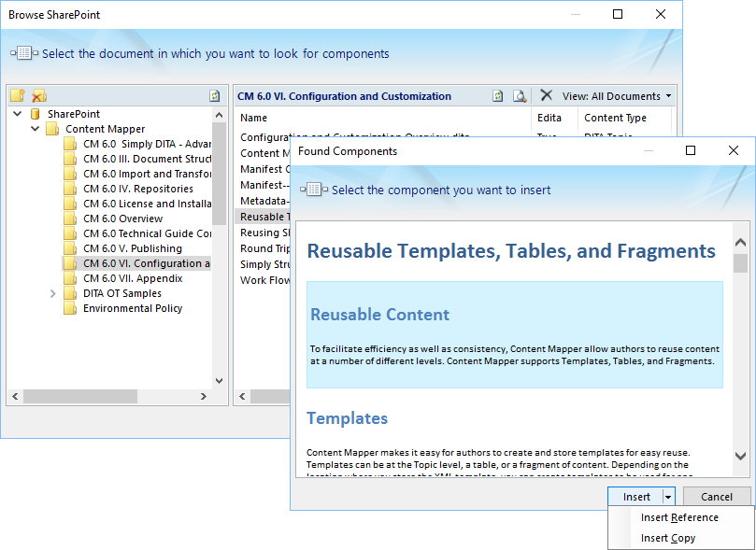Choose Insert Reference menu item

pyautogui.click(x=679, y=517)
